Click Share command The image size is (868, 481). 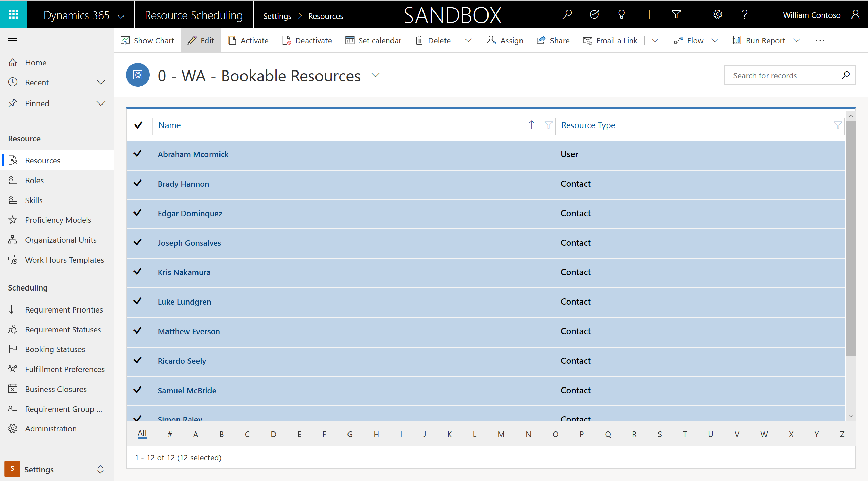coord(553,41)
